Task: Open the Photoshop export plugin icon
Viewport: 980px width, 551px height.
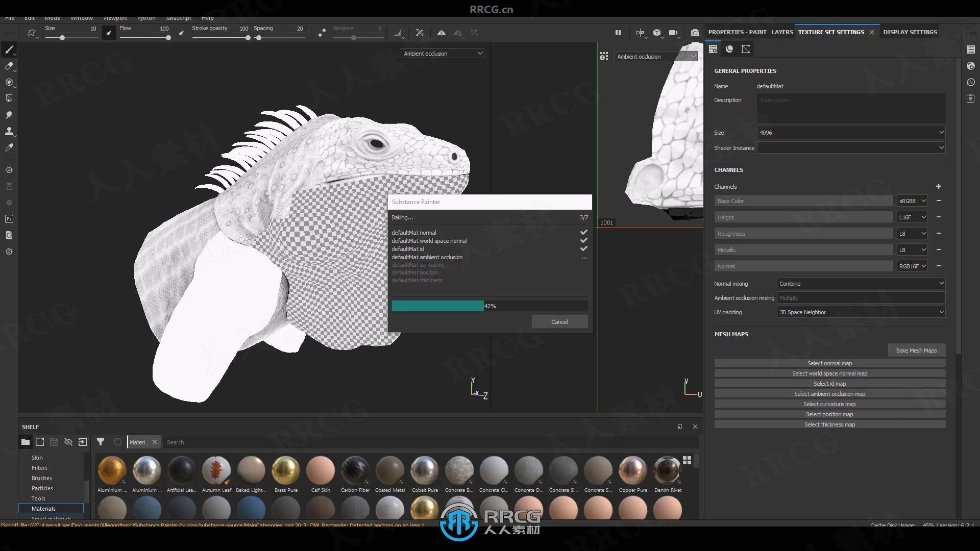Action: 9,219
